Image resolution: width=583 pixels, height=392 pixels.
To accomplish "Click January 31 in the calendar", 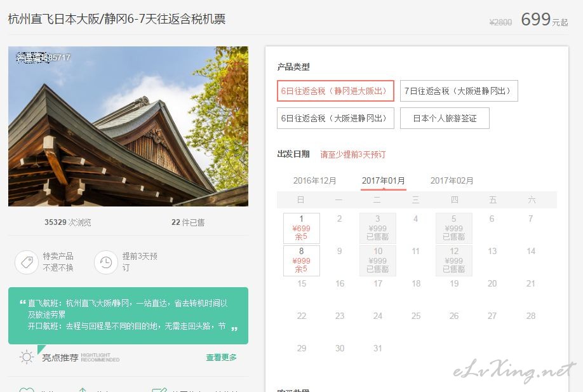I will pos(378,348).
